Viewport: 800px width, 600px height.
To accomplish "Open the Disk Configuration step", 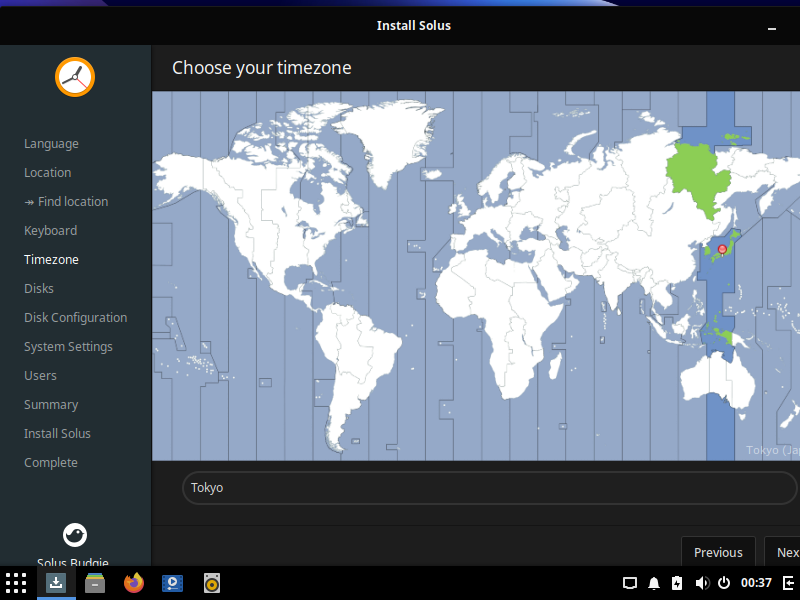I will [76, 318].
